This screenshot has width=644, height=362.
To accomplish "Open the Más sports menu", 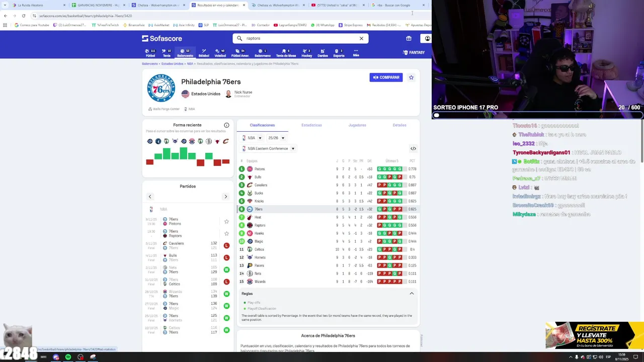I will pos(356,53).
